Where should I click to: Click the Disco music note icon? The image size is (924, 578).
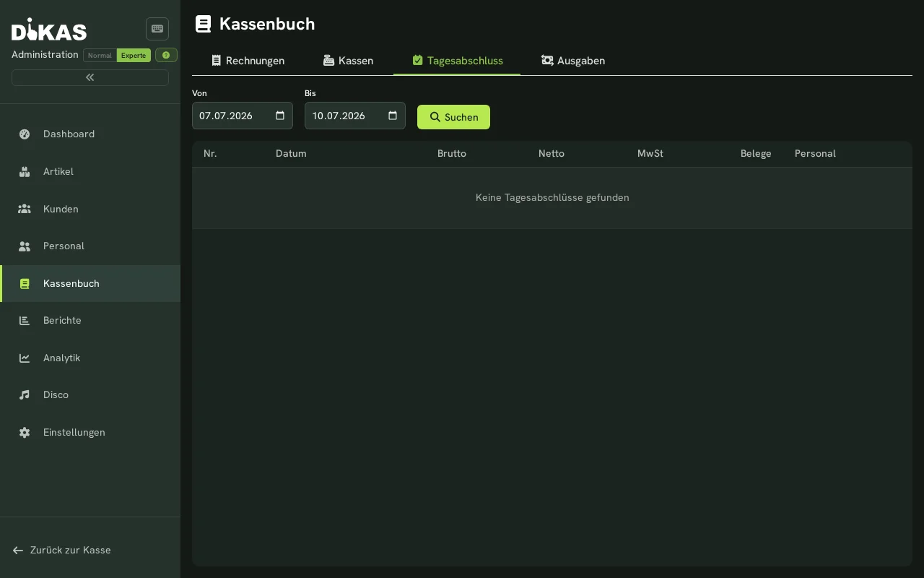[x=25, y=394]
